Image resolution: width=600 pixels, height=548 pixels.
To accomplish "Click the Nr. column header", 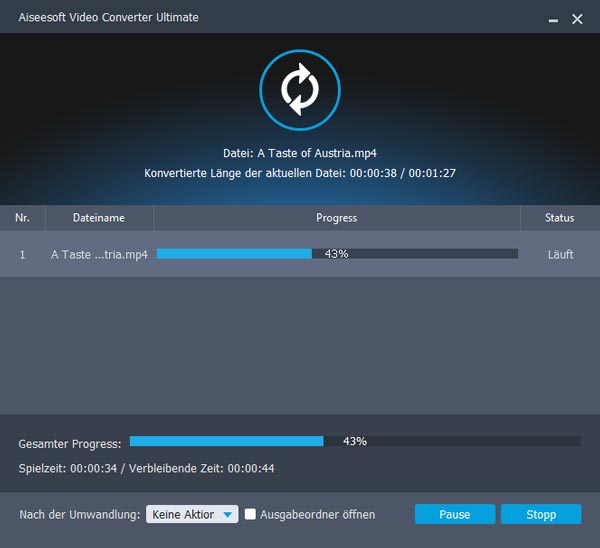I will pyautogui.click(x=22, y=218).
